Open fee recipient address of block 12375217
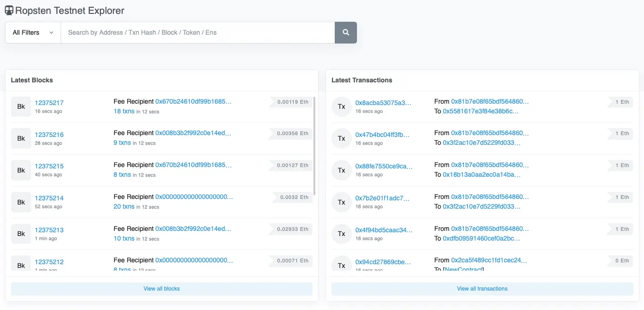This screenshot has width=644, height=310. 194,101
